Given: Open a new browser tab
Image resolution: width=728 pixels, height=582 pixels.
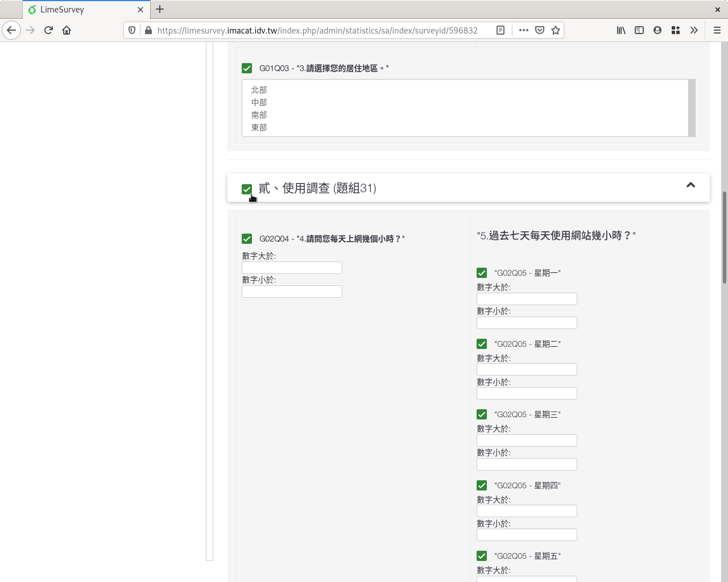Looking at the screenshot, I should click(160, 9).
